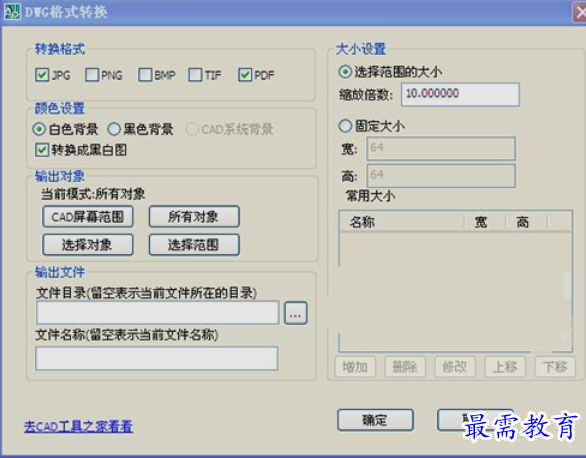Screen dimensions: 586x458
Task: Open the 去CAD工具之家看看 link
Action: click(78, 426)
